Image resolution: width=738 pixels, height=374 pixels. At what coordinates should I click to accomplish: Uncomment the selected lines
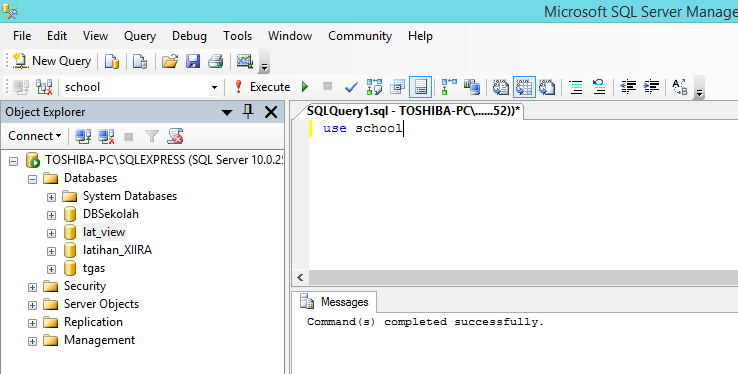599,87
